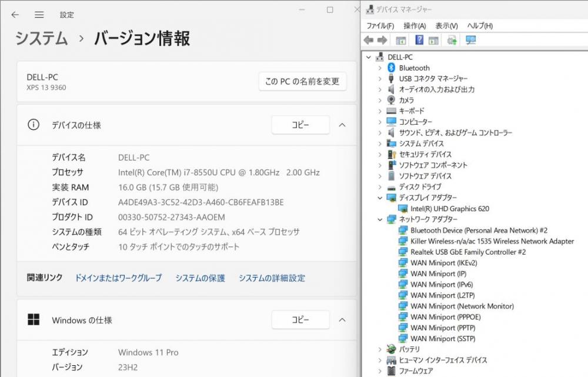Select WAN Miniport (Network Monitor) entry
The width and height of the screenshot is (588, 377).
coord(462,306)
